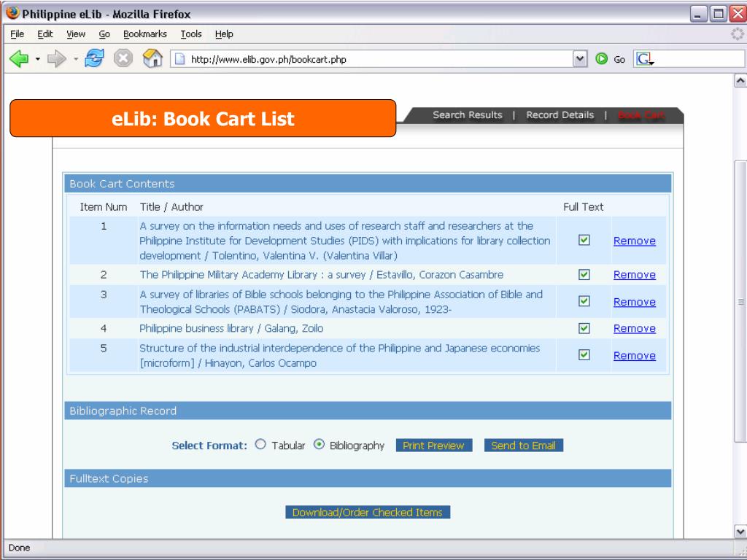Click the Go label next to the address bar
This screenshot has height=560, width=747.
coord(619,60)
